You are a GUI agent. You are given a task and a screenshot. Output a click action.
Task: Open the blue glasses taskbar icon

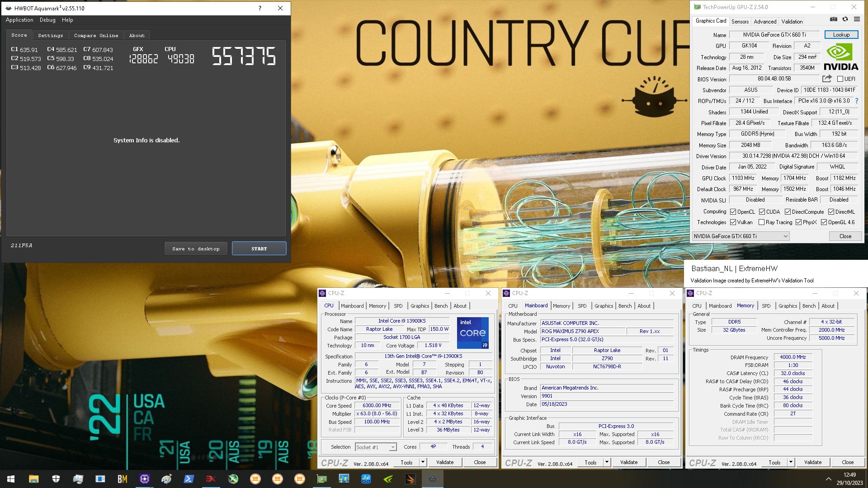[366, 479]
